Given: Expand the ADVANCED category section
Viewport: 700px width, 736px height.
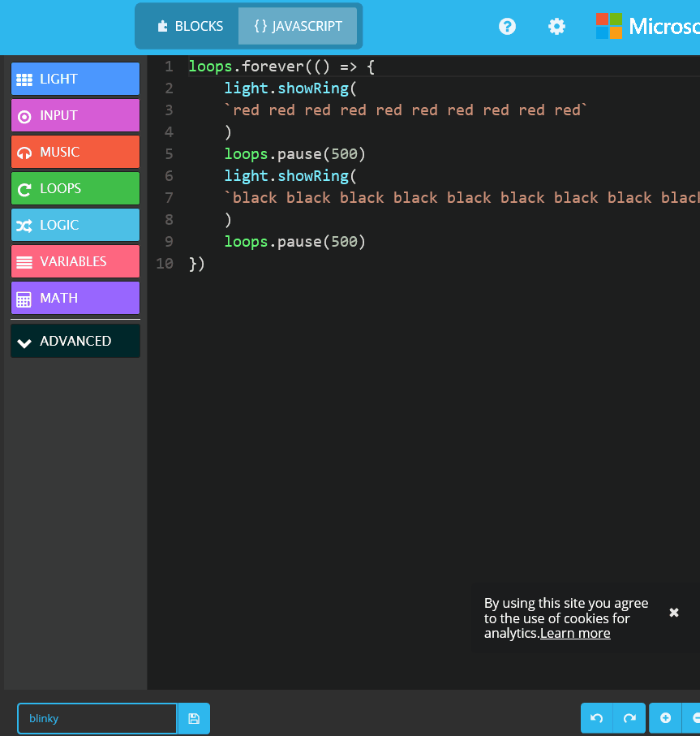Looking at the screenshot, I should click(75, 341).
